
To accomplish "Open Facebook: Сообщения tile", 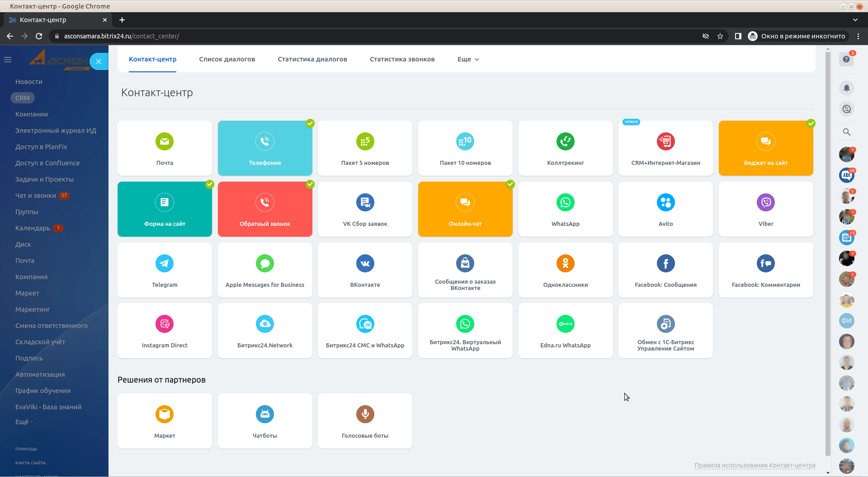I will pyautogui.click(x=665, y=270).
